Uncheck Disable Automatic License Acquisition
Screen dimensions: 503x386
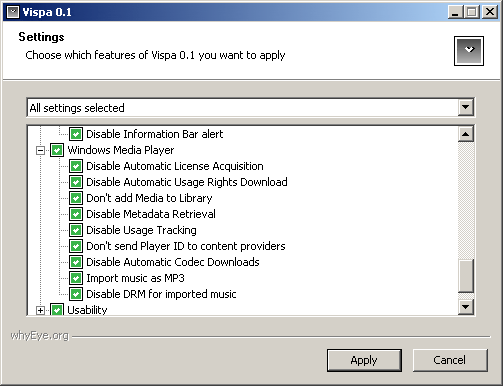[x=76, y=166]
